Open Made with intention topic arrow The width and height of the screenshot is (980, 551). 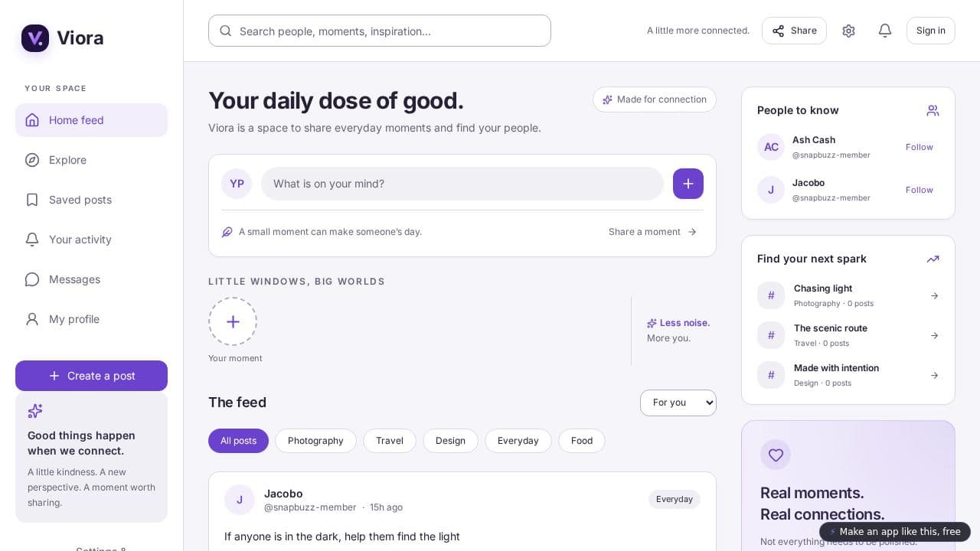click(x=934, y=376)
